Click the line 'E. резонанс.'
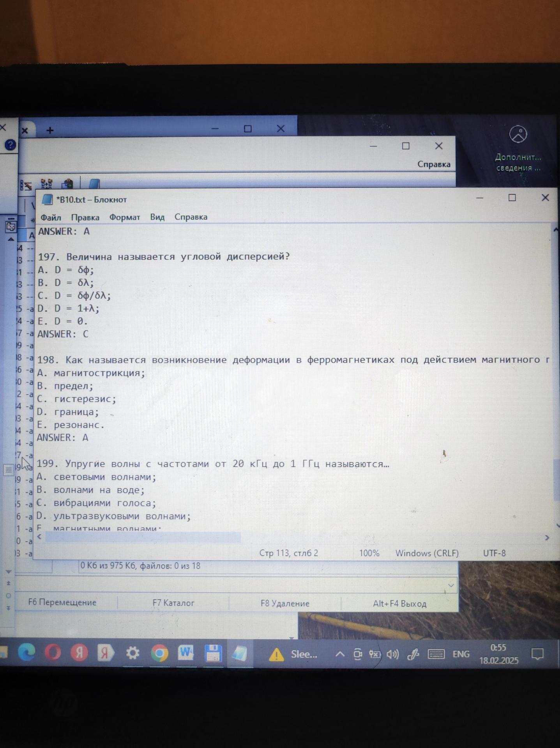 [71, 425]
